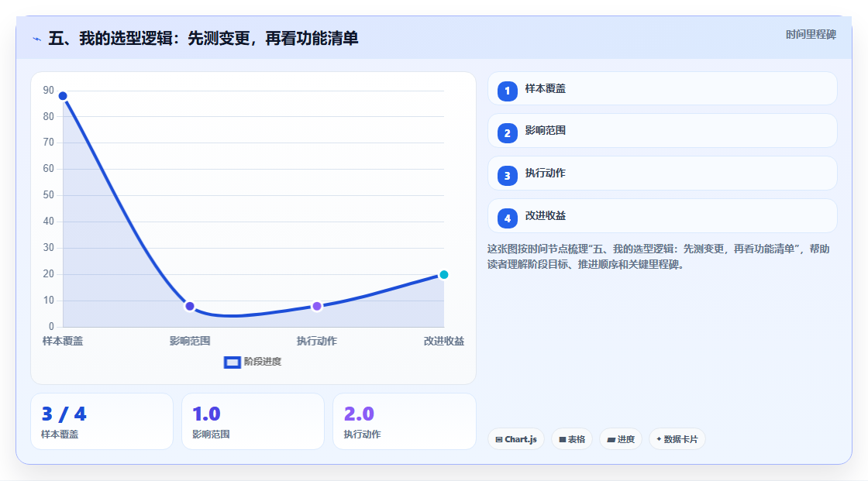Click the y-axis value 50
Image resolution: width=868 pixels, height=481 pixels.
49,195
